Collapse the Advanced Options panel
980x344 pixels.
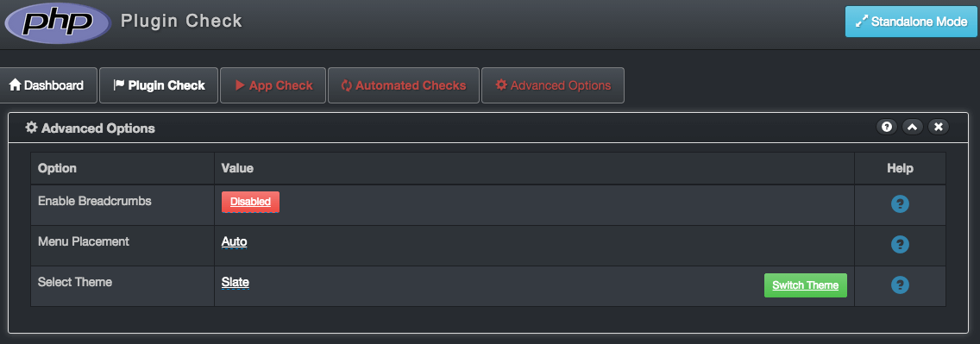(x=912, y=127)
